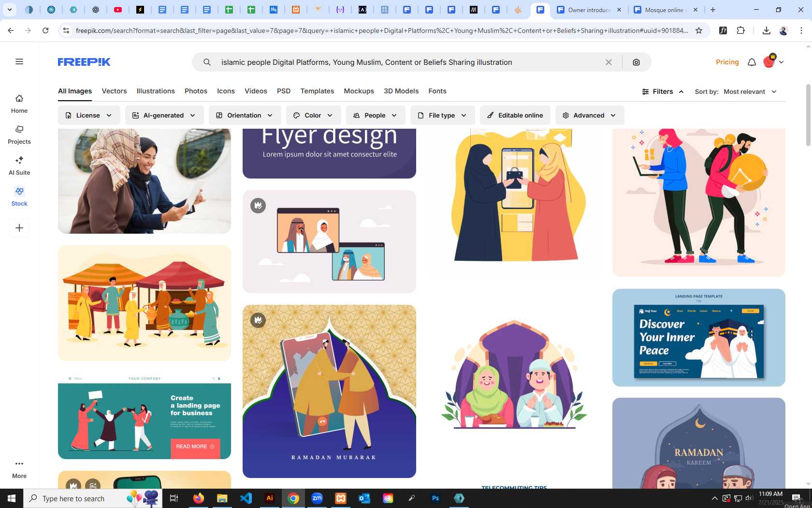The width and height of the screenshot is (812, 508).
Task: Toggle the Editable online filter
Action: [515, 115]
